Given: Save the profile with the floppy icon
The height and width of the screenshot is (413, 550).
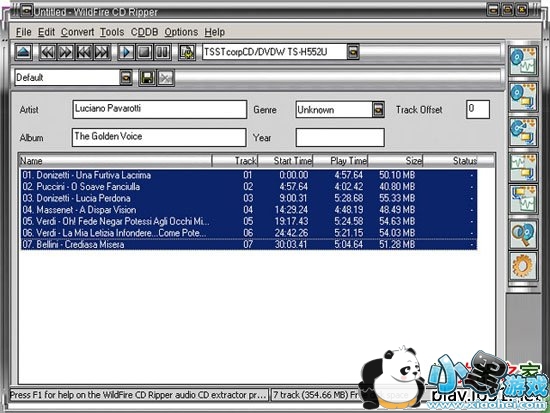Looking at the screenshot, I should (147, 78).
